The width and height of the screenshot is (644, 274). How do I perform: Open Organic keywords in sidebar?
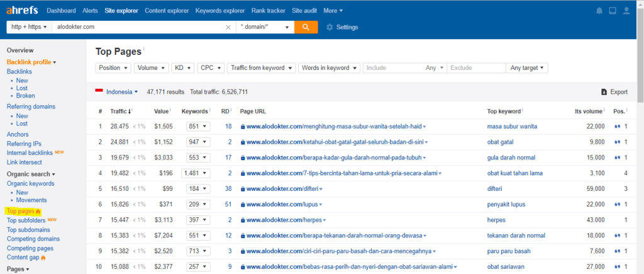(x=31, y=183)
